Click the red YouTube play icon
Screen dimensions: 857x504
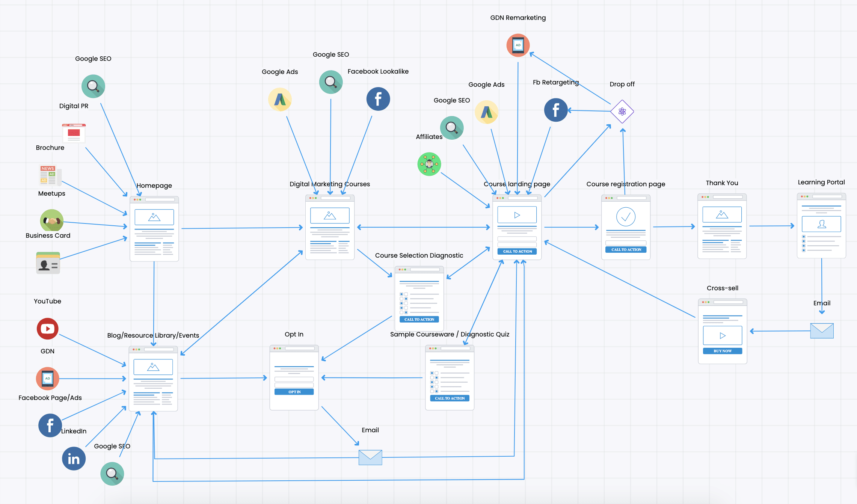point(48,329)
